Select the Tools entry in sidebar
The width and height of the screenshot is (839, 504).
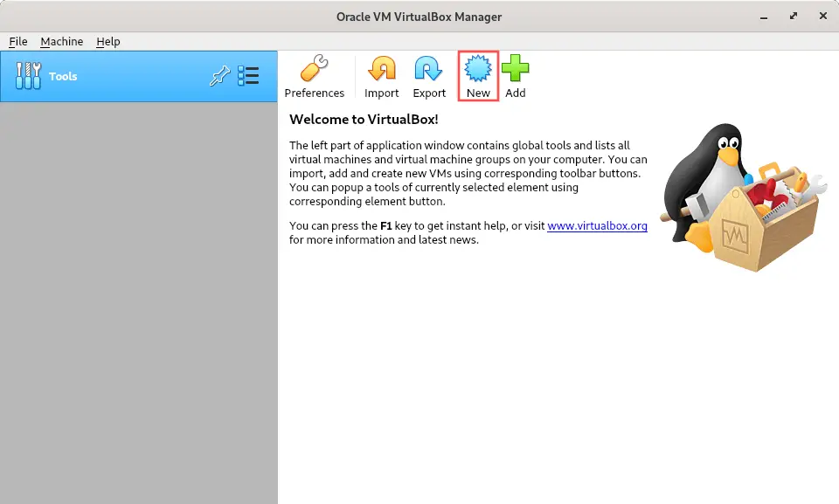[x=139, y=77]
